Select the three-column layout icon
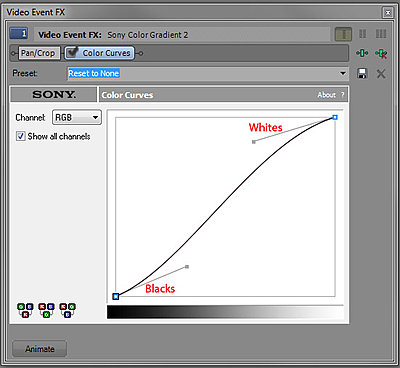 click(381, 34)
